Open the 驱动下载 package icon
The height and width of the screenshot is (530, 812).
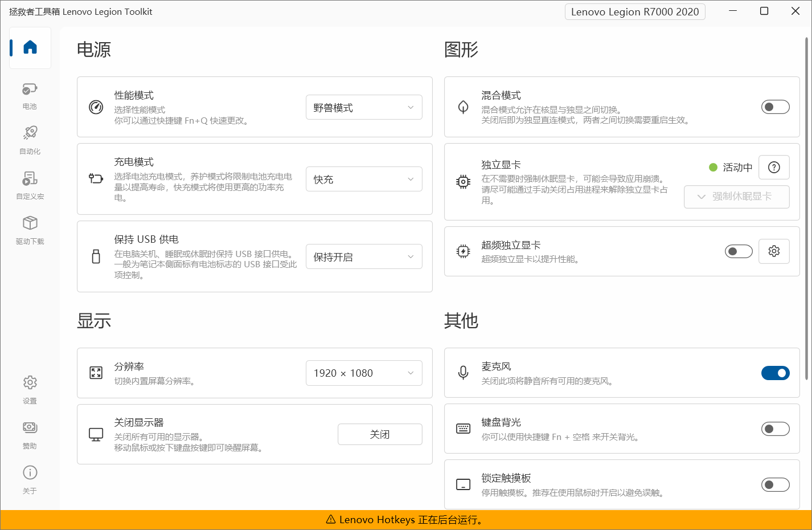pos(30,223)
